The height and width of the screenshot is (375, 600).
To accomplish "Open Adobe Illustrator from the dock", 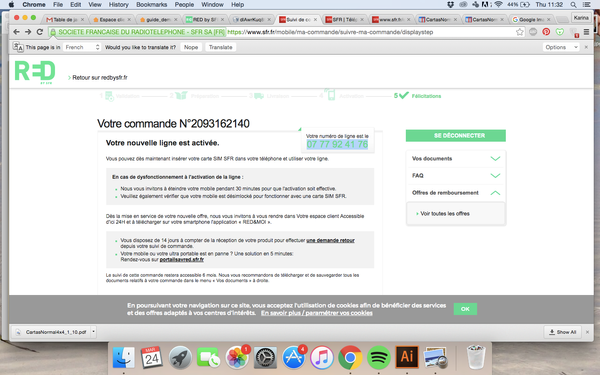I will [x=407, y=357].
